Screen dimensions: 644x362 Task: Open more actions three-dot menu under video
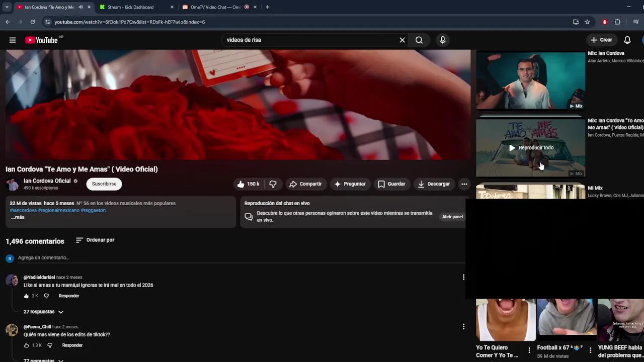coord(464,184)
